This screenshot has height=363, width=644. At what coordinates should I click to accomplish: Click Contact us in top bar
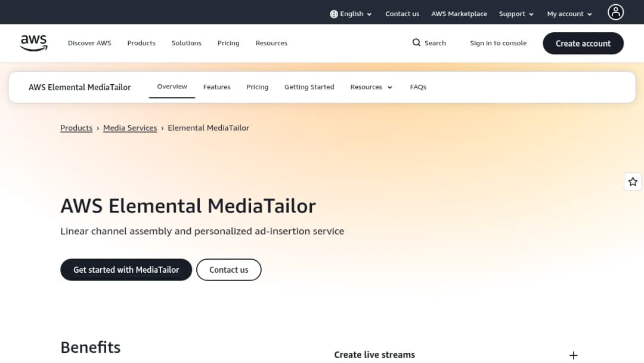[402, 14]
